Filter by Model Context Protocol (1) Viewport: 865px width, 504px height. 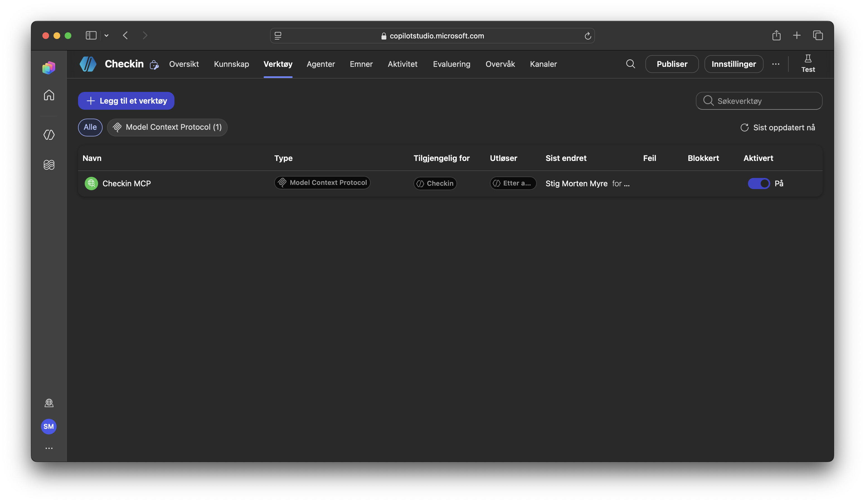tap(167, 127)
